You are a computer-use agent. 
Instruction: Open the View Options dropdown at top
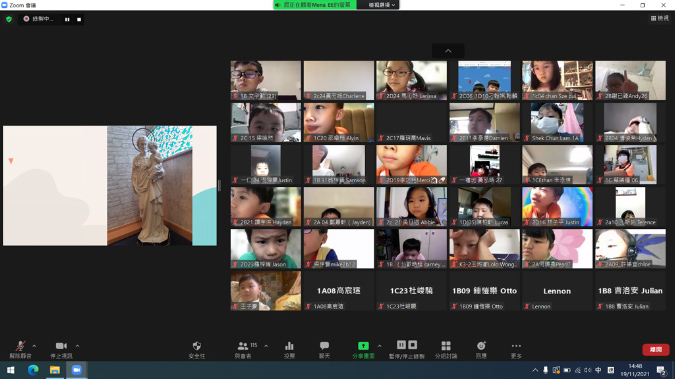pos(381,5)
